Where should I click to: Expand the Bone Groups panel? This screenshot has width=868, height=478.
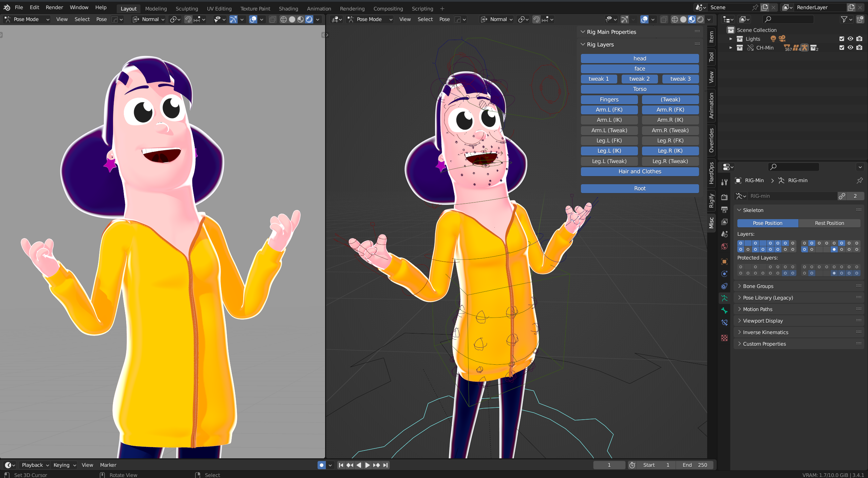758,286
